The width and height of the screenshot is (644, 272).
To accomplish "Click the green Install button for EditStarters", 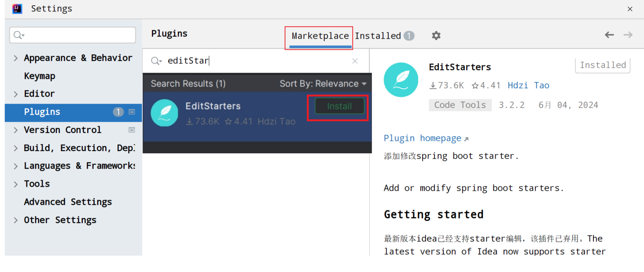I will pos(339,106).
